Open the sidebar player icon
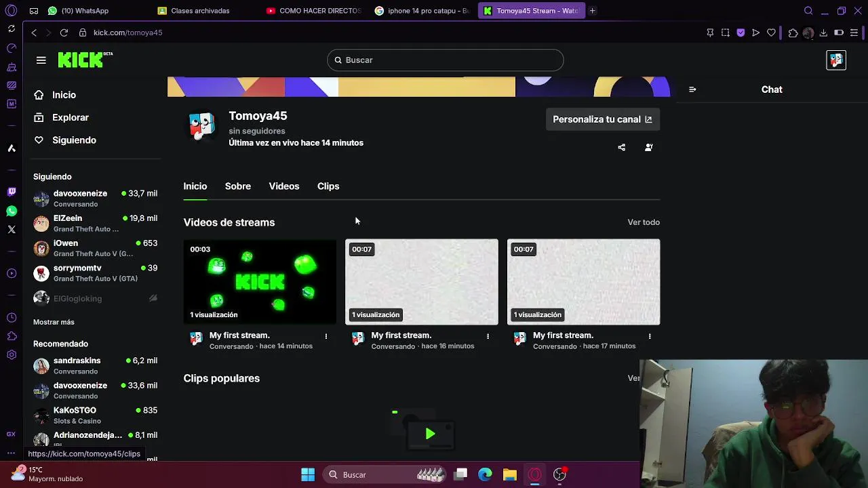Viewport: 868px width, 488px height. (12, 273)
